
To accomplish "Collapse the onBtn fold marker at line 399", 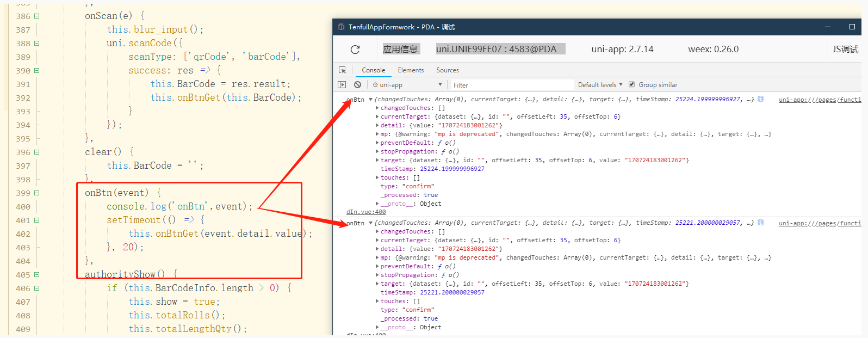I will tap(37, 193).
